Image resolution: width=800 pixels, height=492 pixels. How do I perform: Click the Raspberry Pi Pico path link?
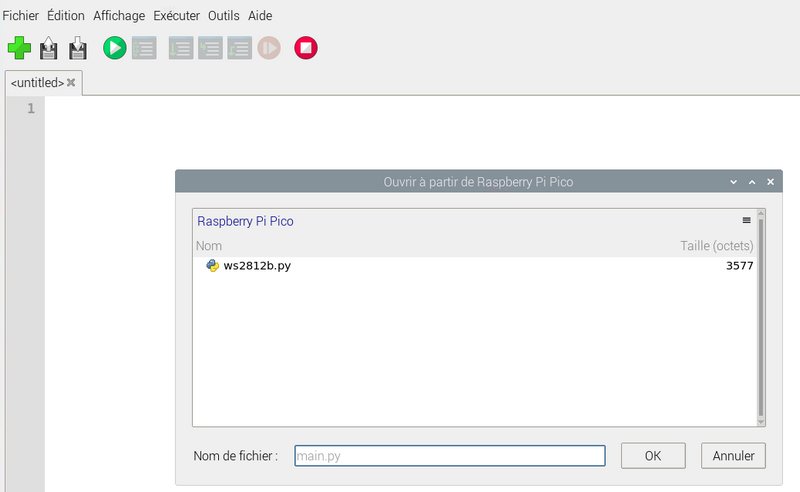click(245, 221)
